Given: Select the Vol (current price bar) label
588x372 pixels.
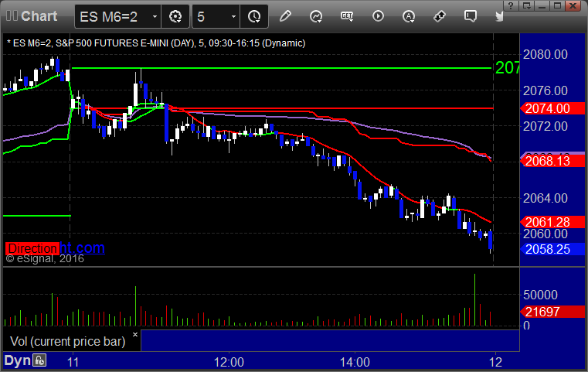Looking at the screenshot, I should click(68, 341).
